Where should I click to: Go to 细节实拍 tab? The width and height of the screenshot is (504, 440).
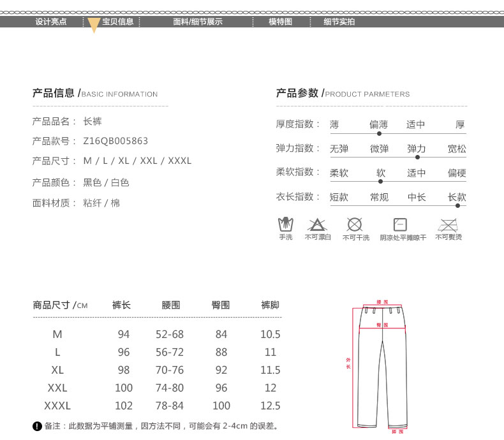point(339,22)
